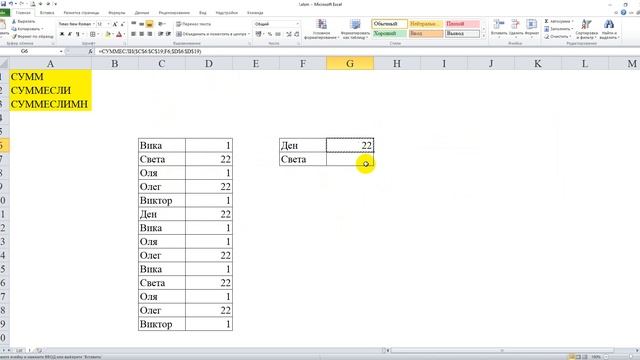Copy selection with the Копировать button
The height and width of the screenshot is (360, 640).
coord(27,29)
